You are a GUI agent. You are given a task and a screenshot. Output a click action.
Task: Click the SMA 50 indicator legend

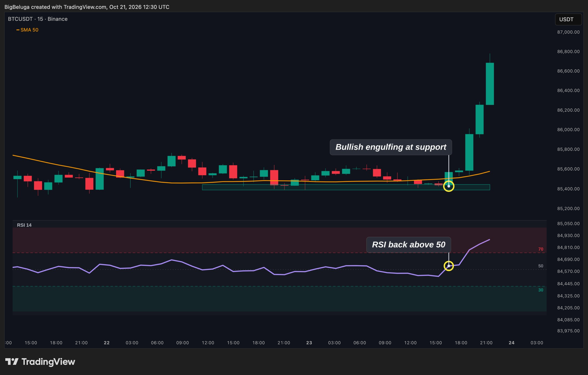[x=27, y=30]
